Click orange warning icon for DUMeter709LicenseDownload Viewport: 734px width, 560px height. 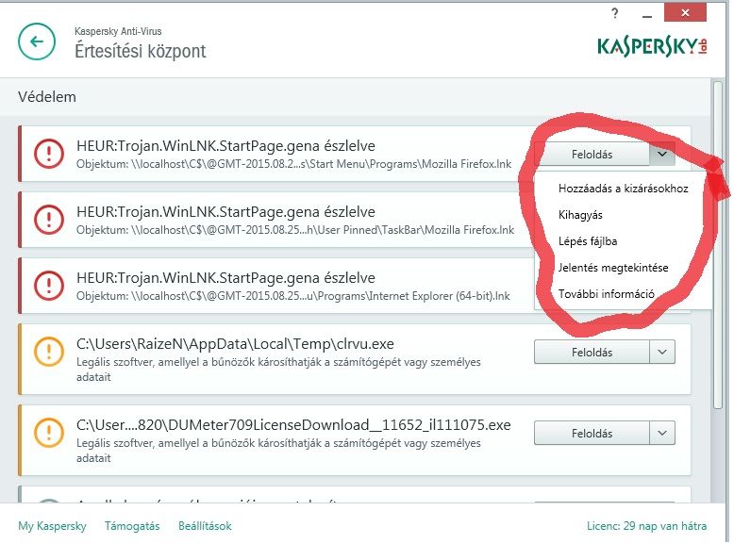(49, 433)
